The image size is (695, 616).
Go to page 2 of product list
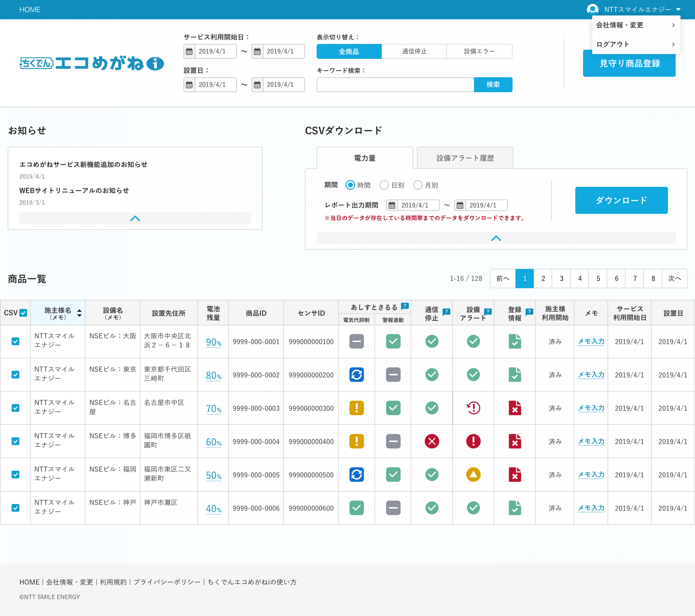[x=543, y=278]
